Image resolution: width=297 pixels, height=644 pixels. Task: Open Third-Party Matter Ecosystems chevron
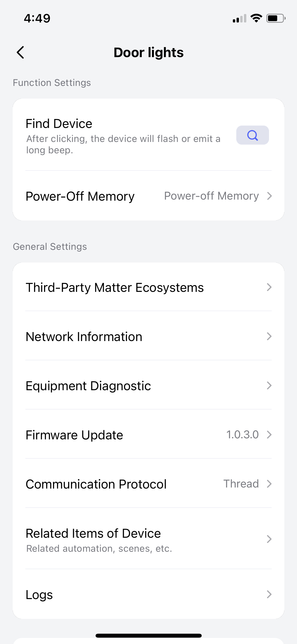(269, 287)
